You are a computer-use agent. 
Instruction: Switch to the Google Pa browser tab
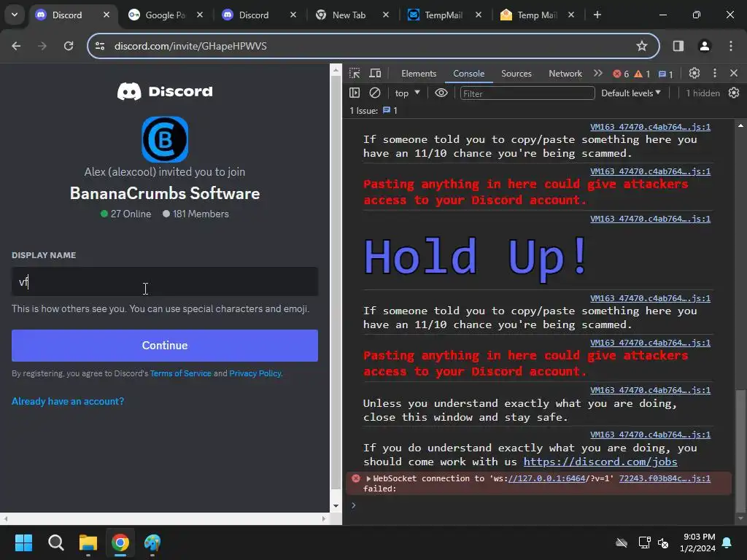(166, 15)
